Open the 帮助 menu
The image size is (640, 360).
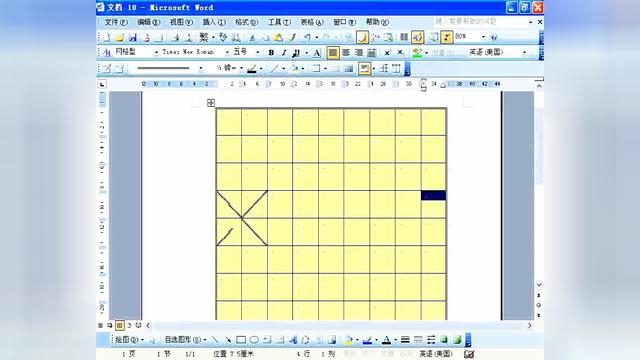point(377,22)
